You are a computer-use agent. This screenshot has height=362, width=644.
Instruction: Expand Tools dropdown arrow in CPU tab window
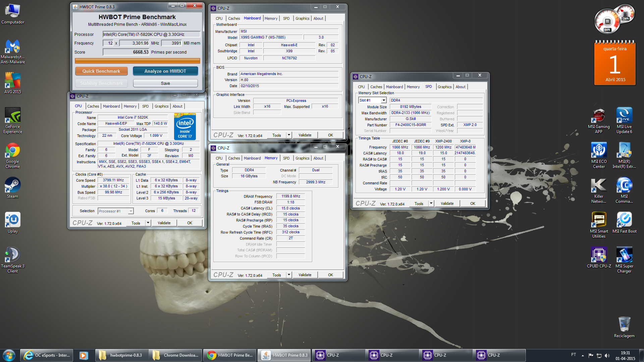point(148,223)
